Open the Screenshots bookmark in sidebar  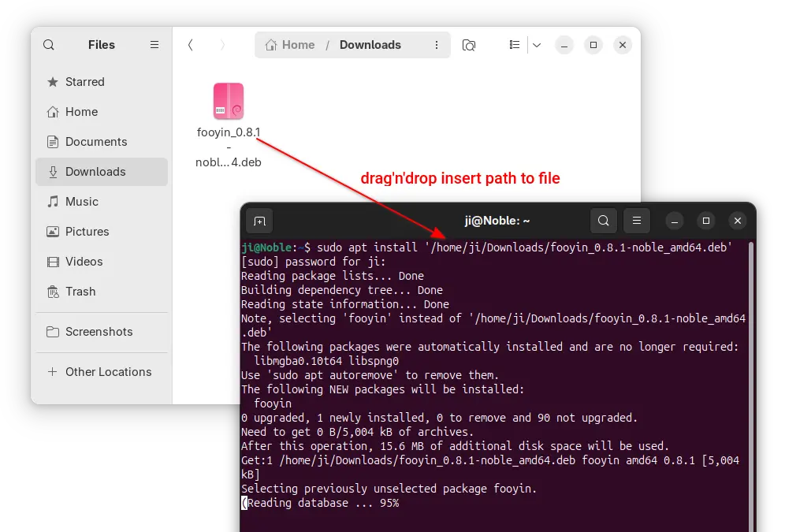102,332
